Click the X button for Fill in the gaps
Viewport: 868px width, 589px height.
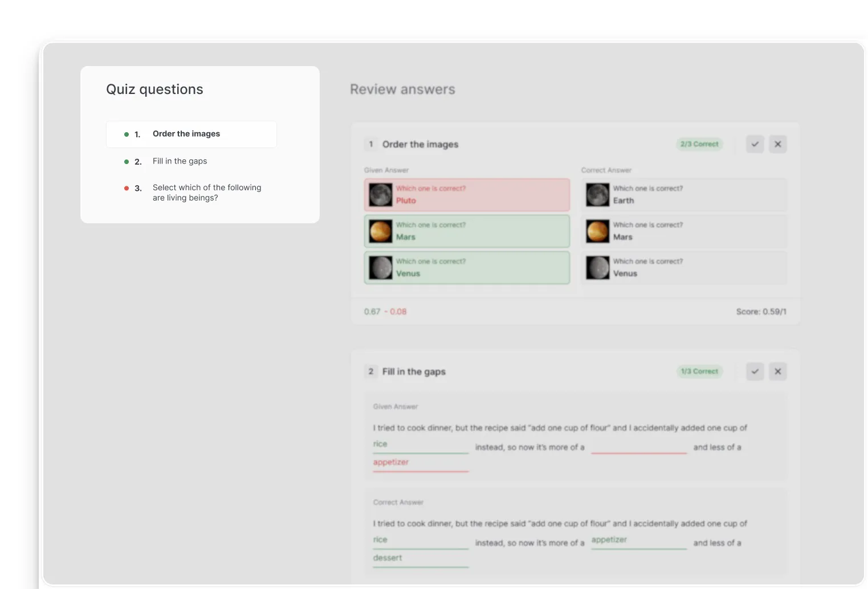(x=777, y=371)
